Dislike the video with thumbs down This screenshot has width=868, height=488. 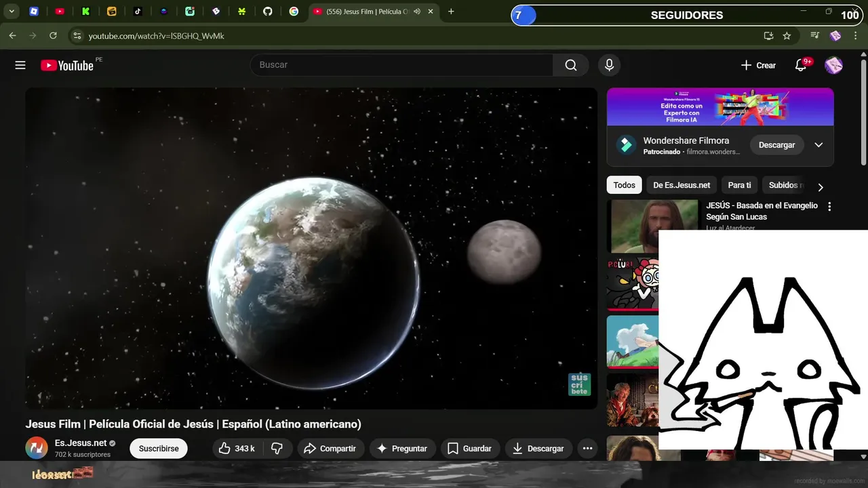pos(277,449)
